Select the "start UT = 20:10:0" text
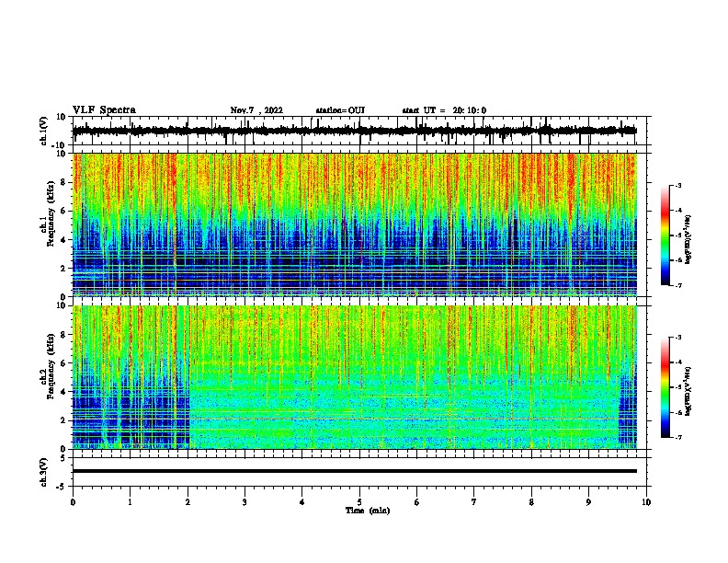Image resolution: width=728 pixels, height=563 pixels. click(444, 110)
